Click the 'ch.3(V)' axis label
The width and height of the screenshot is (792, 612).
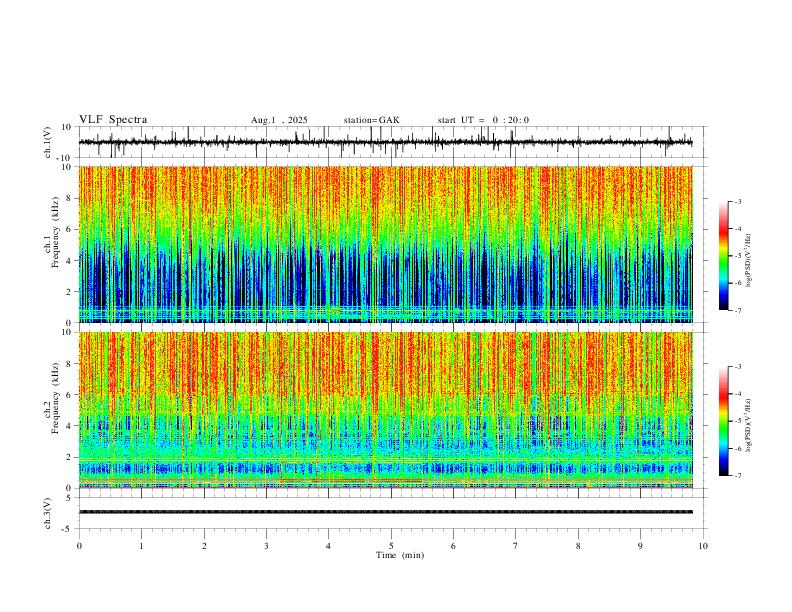(48, 513)
